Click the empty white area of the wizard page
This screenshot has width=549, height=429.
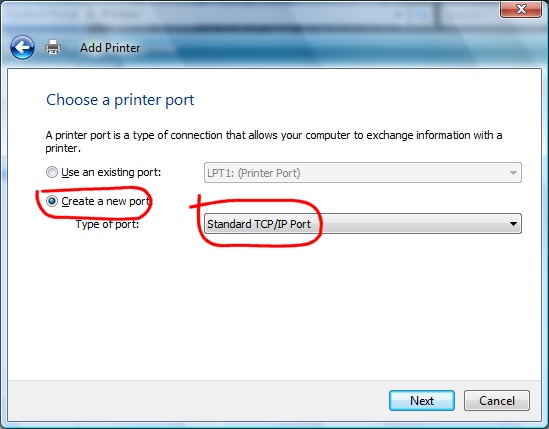point(274,308)
